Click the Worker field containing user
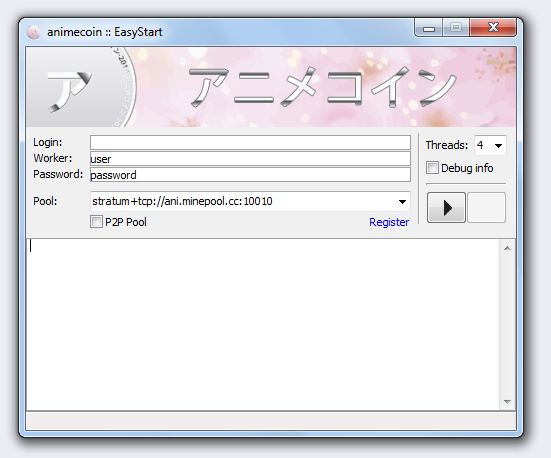 250,159
